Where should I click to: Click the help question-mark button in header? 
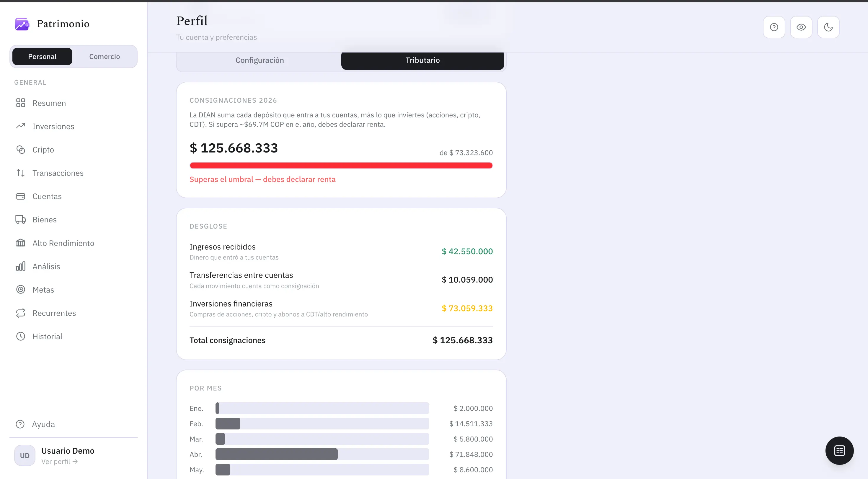tap(774, 27)
